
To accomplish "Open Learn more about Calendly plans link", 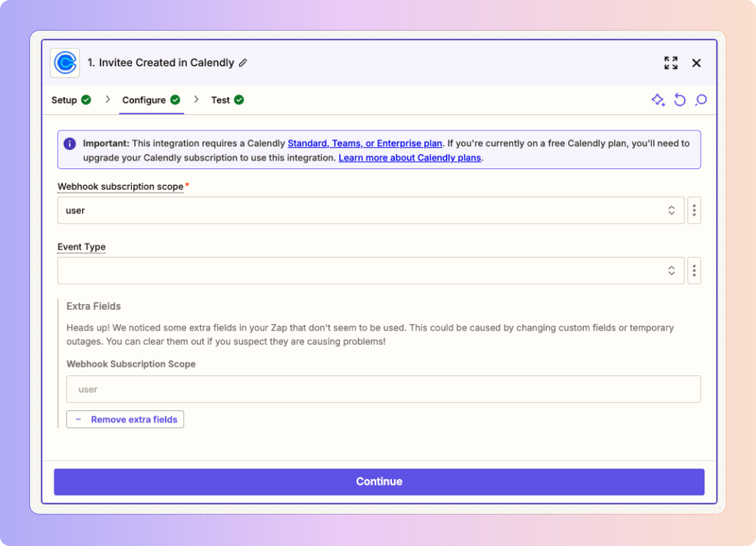I will 410,158.
